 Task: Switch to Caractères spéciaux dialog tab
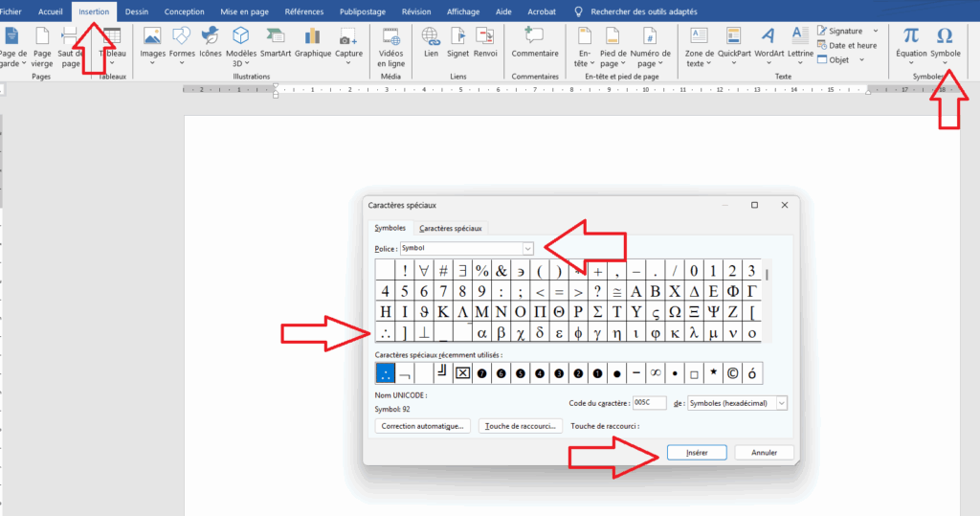pos(450,228)
